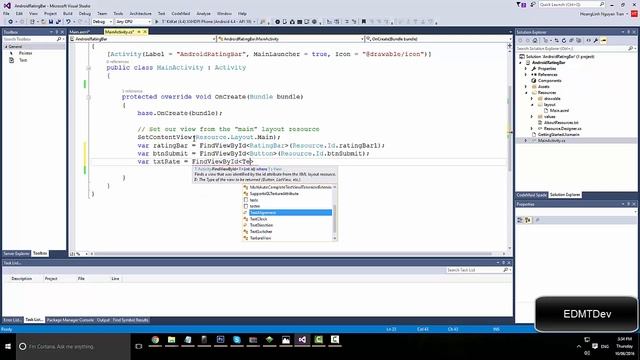Click the Save icon in the toolbar
The width and height of the screenshot is (640, 360).
click(x=51, y=22)
